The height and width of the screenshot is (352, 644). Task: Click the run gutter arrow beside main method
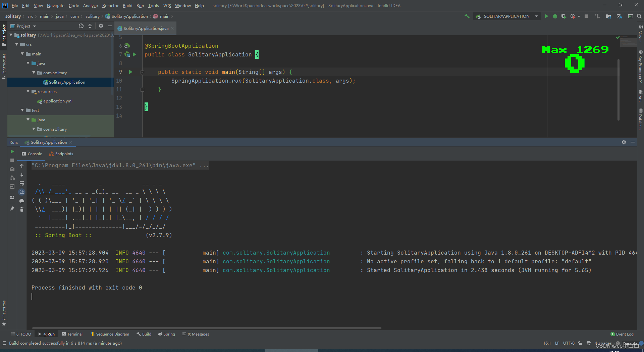pos(131,72)
